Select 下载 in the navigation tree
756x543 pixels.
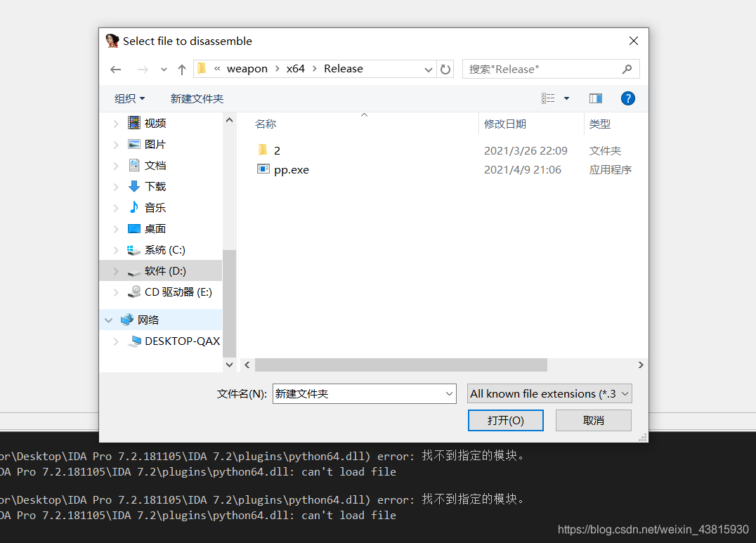click(155, 186)
